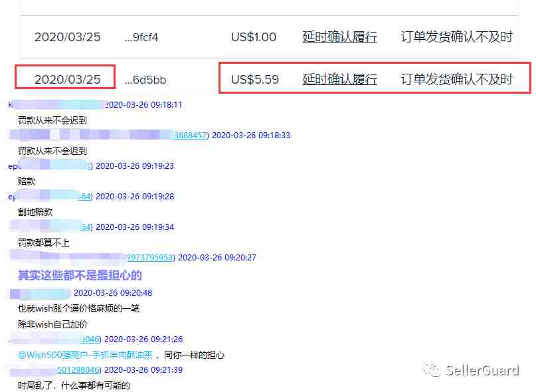Click order ID ...9fcf4
536x392 pixels.
tap(141, 37)
